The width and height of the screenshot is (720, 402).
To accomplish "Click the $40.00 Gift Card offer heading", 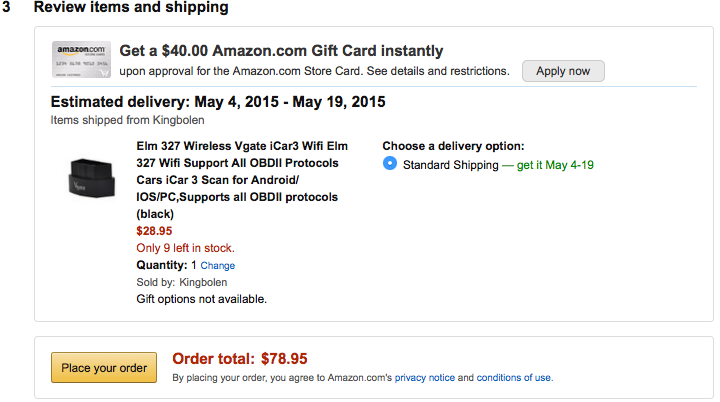I will pos(281,51).
